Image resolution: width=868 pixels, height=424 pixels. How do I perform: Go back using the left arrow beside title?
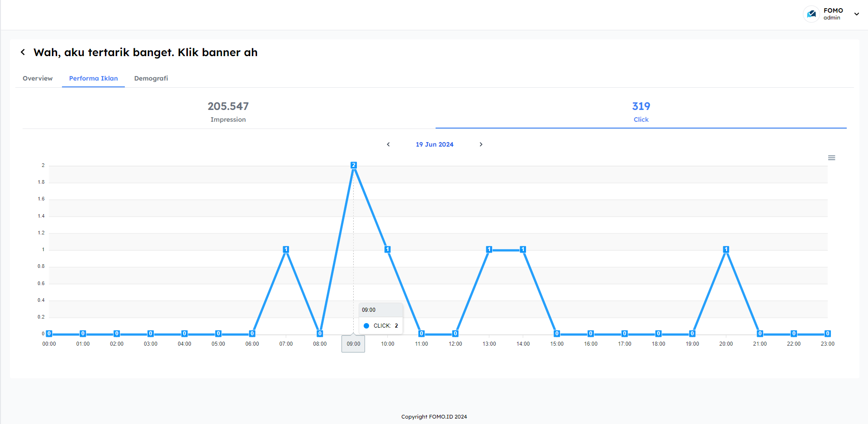click(x=23, y=52)
